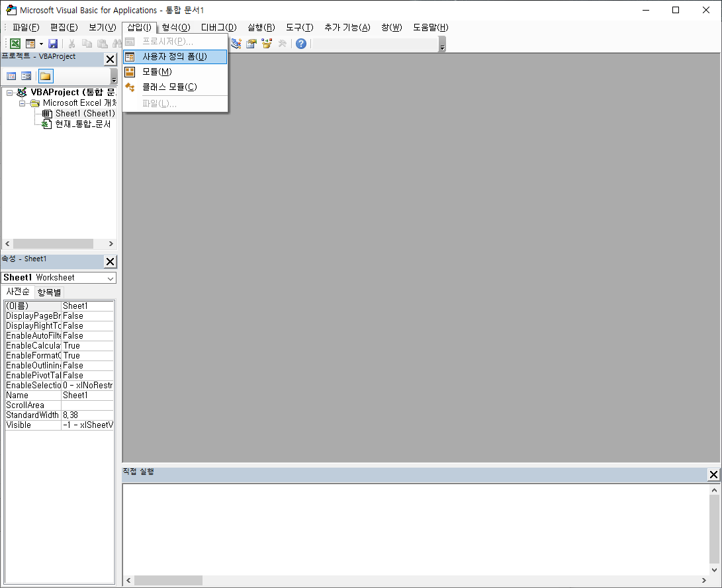Select the (이름) property row
This screenshot has width=722, height=588.
click(59, 306)
